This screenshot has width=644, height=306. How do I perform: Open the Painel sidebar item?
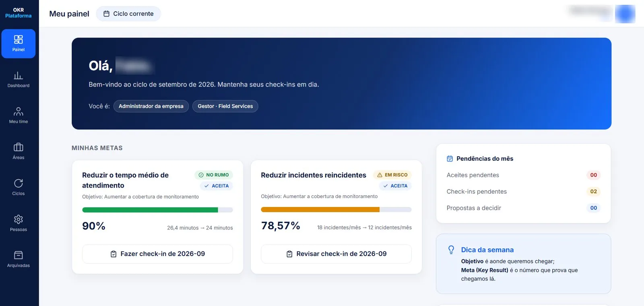18,43
